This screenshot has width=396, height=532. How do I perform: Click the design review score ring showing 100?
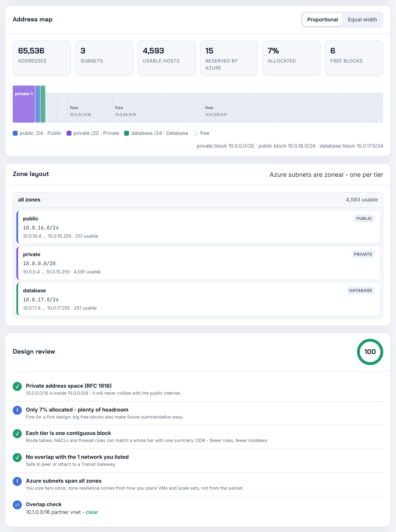pos(370,352)
